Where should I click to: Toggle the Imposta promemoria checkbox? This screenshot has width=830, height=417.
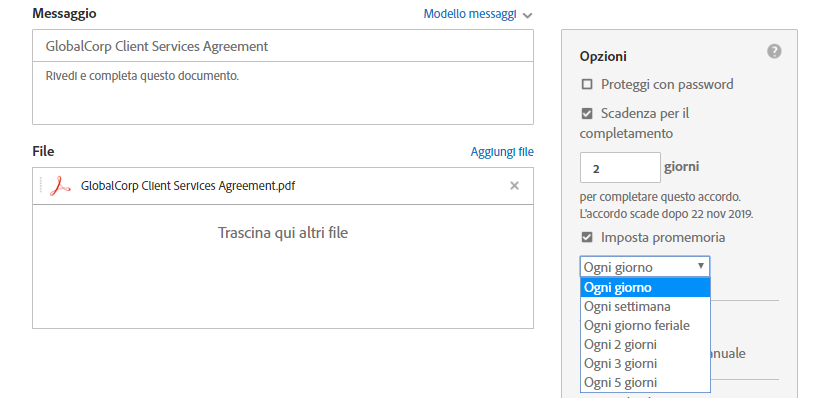click(587, 237)
